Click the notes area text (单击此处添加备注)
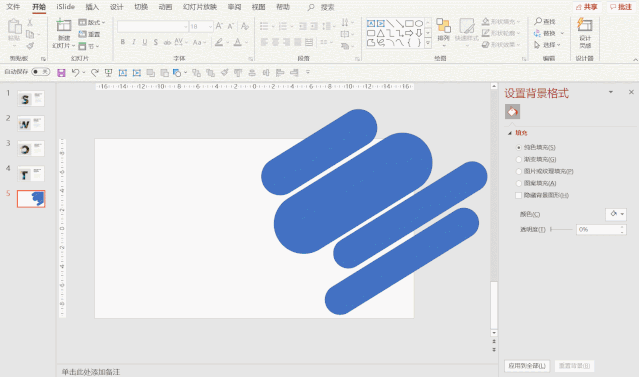This screenshot has width=639, height=377. (x=91, y=372)
